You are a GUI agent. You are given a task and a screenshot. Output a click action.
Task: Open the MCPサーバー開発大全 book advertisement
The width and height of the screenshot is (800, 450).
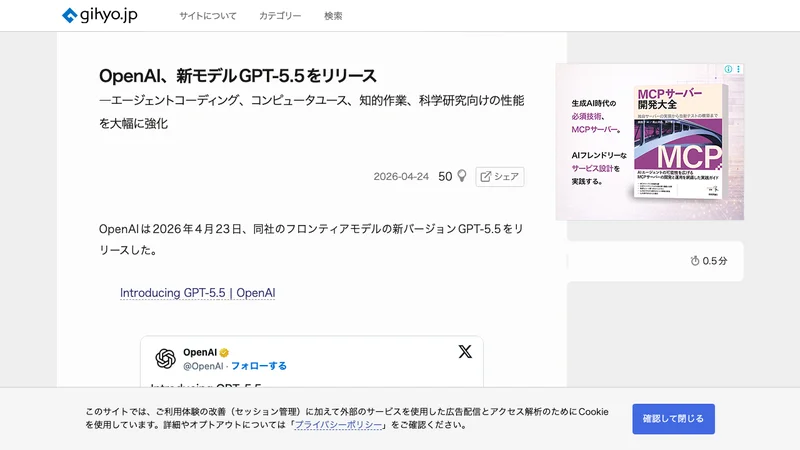pyautogui.click(x=649, y=142)
